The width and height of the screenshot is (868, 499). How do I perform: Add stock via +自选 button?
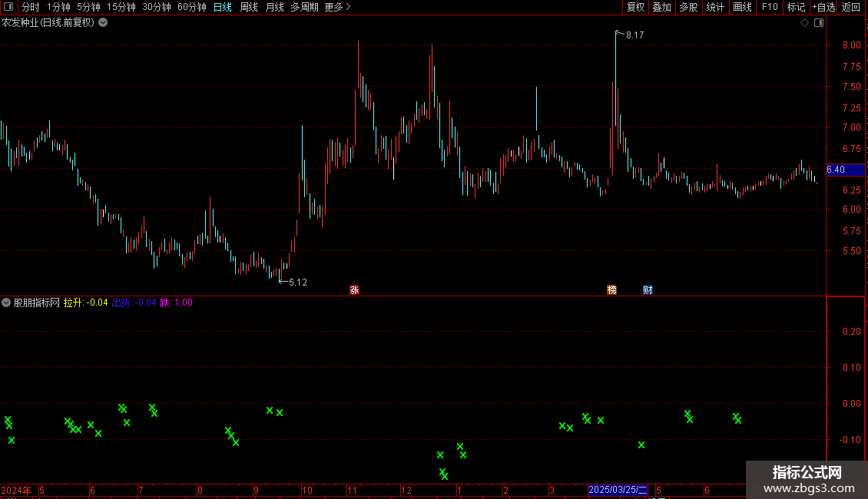[x=823, y=7]
